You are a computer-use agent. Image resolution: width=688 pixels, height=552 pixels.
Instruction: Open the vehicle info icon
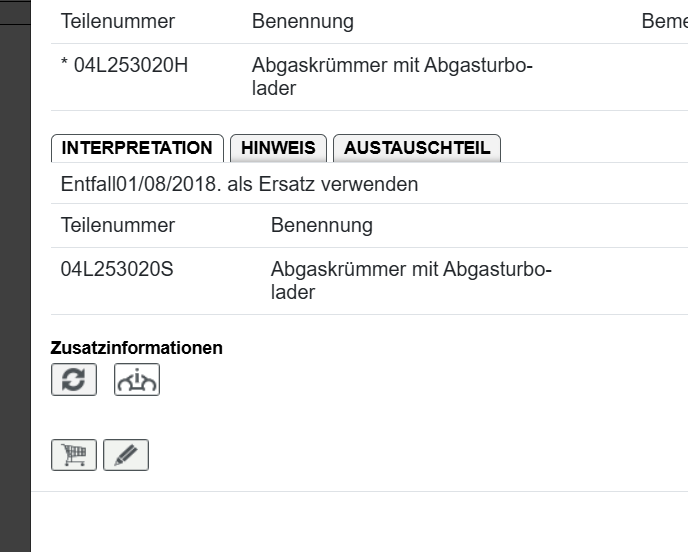point(137,380)
